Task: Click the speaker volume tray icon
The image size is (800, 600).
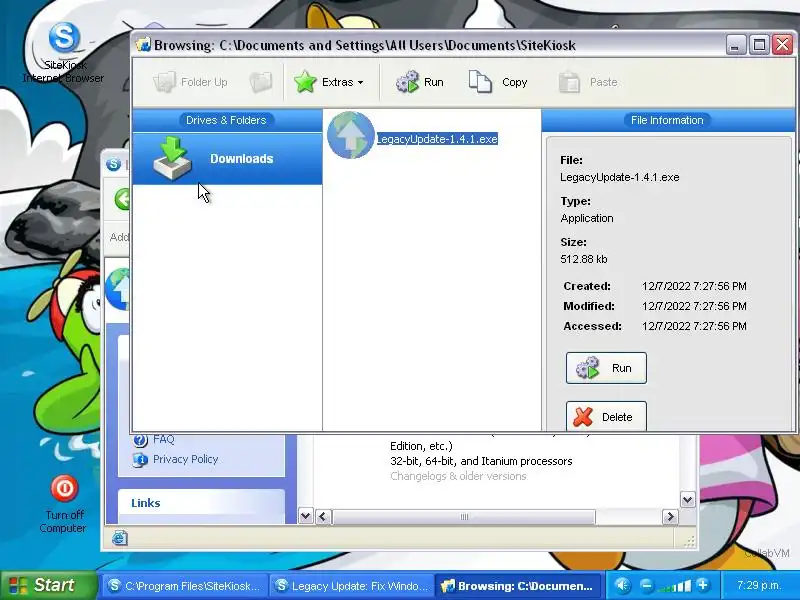Action: pyautogui.click(x=622, y=585)
